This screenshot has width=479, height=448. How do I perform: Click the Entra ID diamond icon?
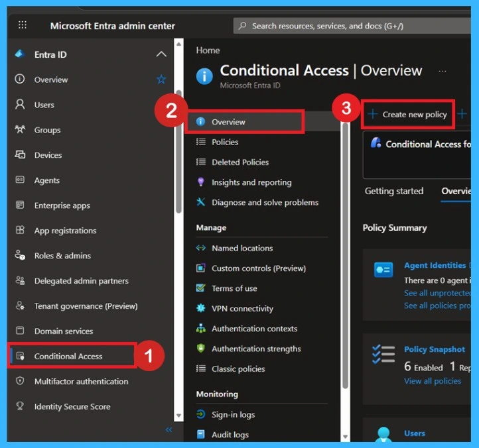point(19,54)
